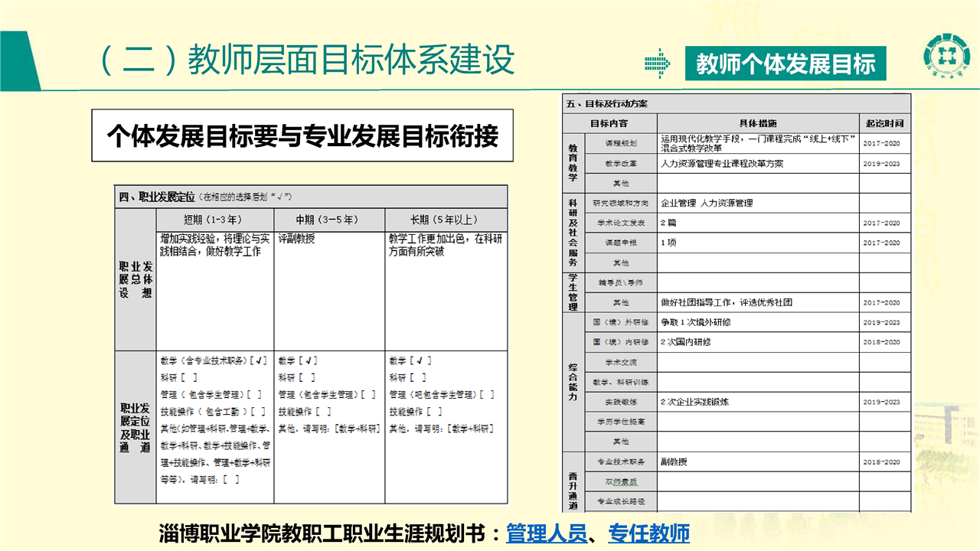The height and width of the screenshot is (551, 980).
Task: Click the 综合能力 section header
Action: (x=573, y=382)
